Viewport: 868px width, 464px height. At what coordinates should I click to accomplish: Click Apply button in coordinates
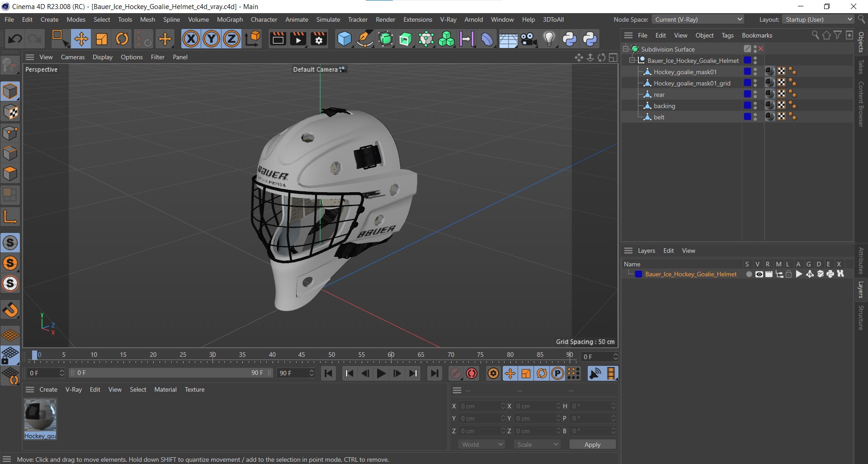(x=592, y=445)
